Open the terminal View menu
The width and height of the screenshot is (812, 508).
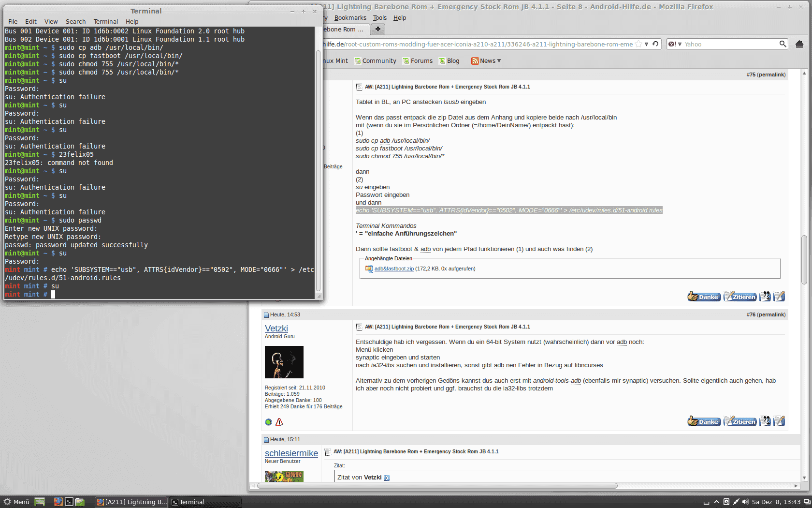click(x=51, y=21)
